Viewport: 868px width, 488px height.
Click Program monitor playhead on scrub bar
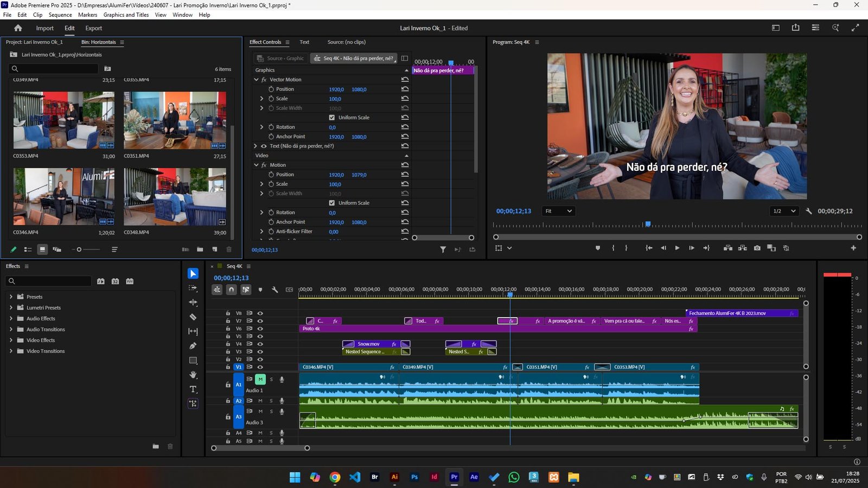pos(648,224)
